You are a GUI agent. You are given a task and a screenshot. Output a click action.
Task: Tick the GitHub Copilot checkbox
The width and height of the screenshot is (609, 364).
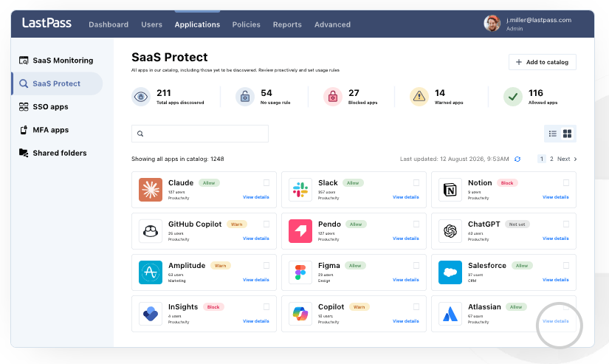click(266, 224)
